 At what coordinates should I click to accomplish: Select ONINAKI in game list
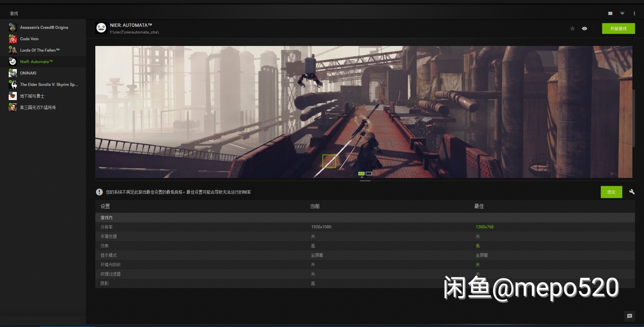tap(43, 73)
